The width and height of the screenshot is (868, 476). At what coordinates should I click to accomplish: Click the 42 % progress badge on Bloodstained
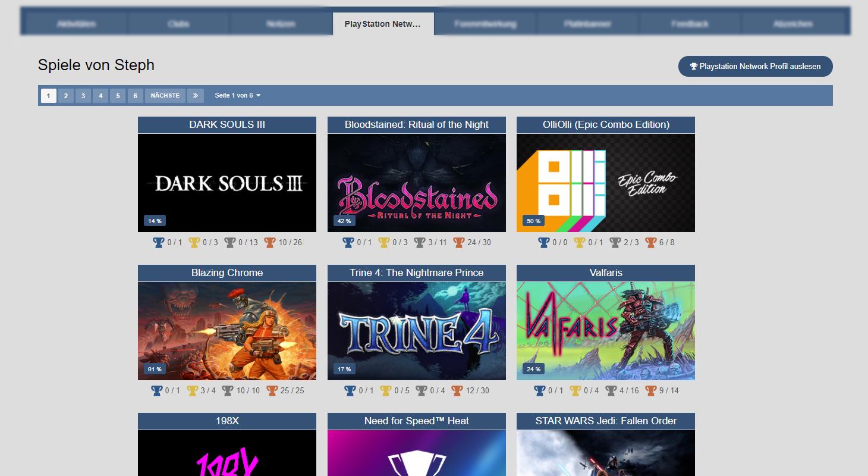pos(344,221)
